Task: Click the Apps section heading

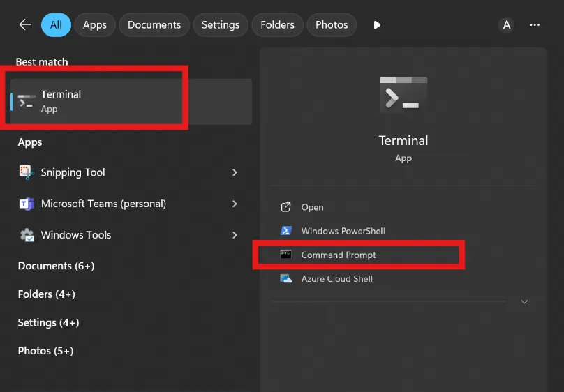Action: [30, 142]
